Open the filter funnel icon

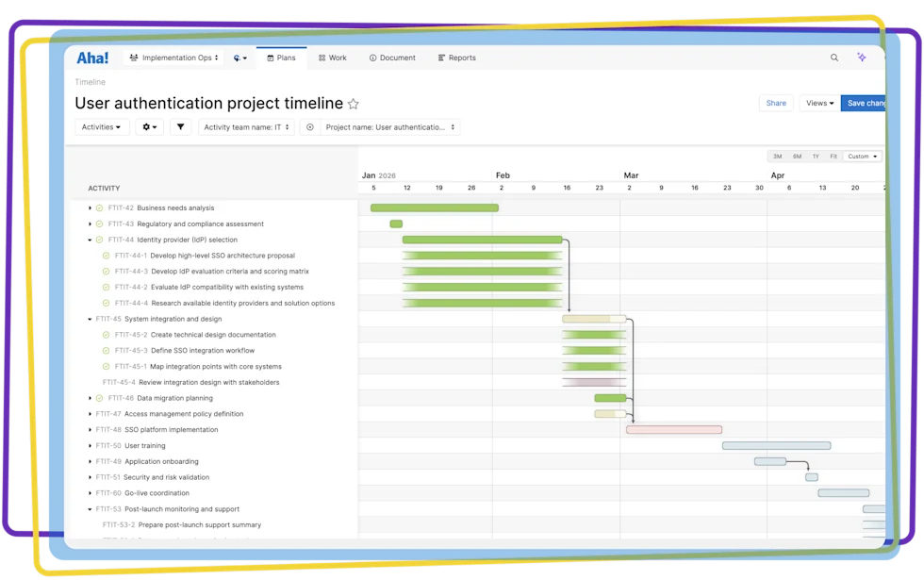pyautogui.click(x=180, y=126)
